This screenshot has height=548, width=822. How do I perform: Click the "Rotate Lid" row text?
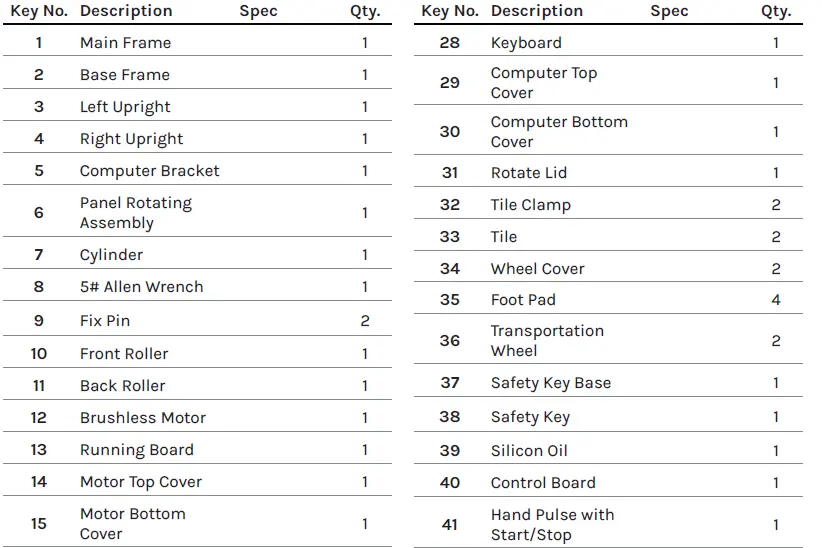[529, 173]
